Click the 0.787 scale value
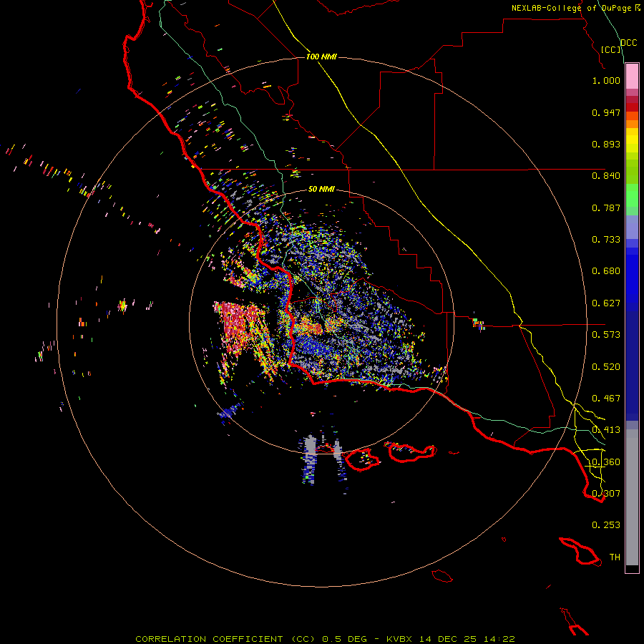 (x=606, y=208)
